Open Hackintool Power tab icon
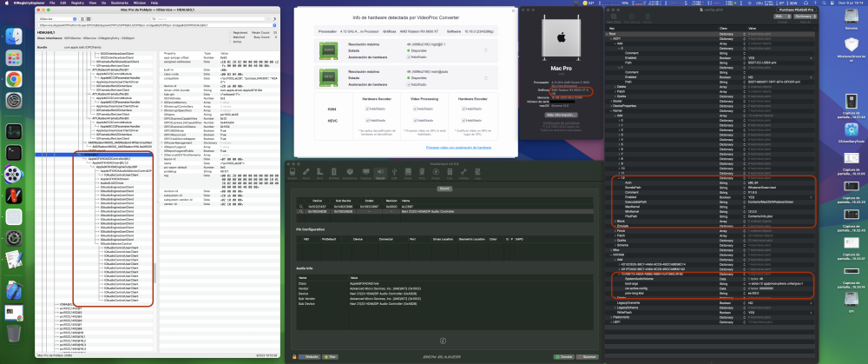Viewport: 868px width, 364px height. (437, 172)
